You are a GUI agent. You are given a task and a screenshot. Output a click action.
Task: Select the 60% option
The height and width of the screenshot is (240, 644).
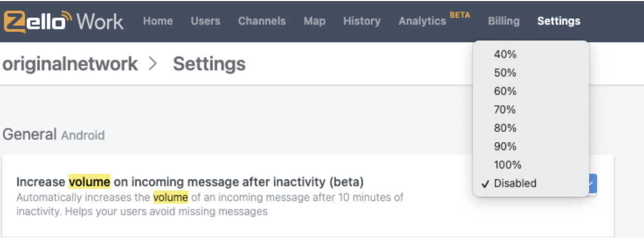point(531,91)
